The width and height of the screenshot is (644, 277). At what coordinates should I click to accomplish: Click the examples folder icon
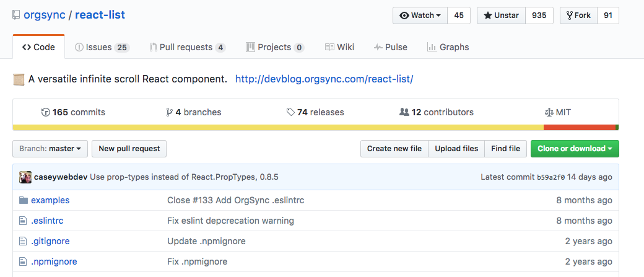[x=24, y=201]
